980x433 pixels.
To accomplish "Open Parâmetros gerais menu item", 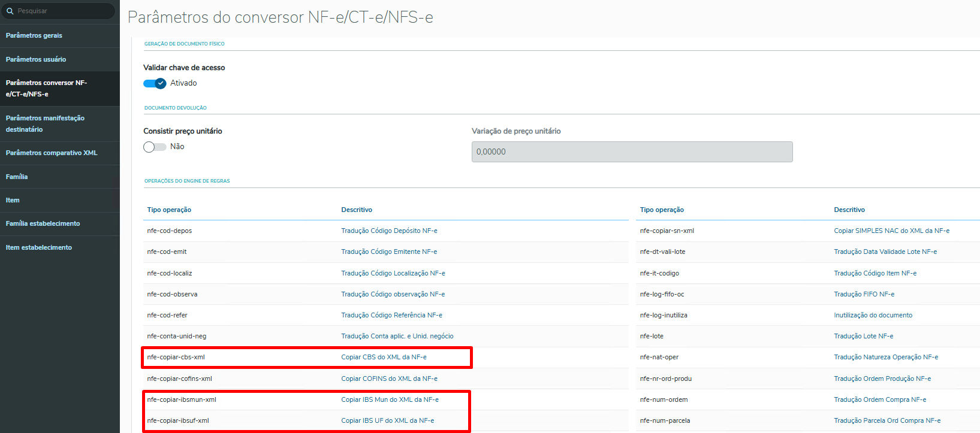I will 34,36.
